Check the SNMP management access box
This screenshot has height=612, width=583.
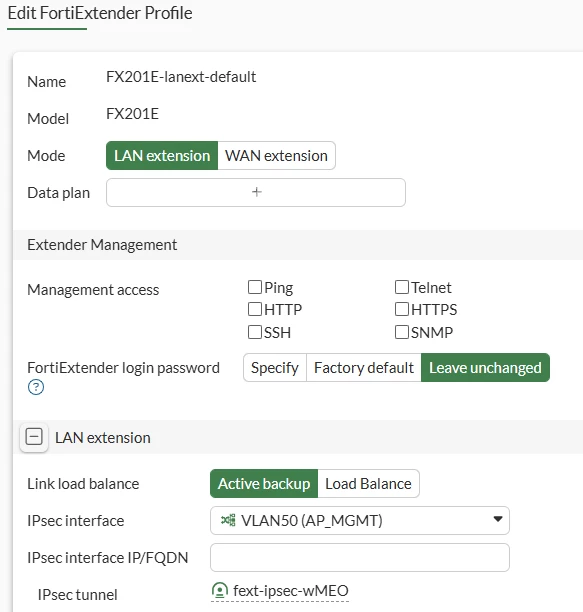pyautogui.click(x=402, y=332)
